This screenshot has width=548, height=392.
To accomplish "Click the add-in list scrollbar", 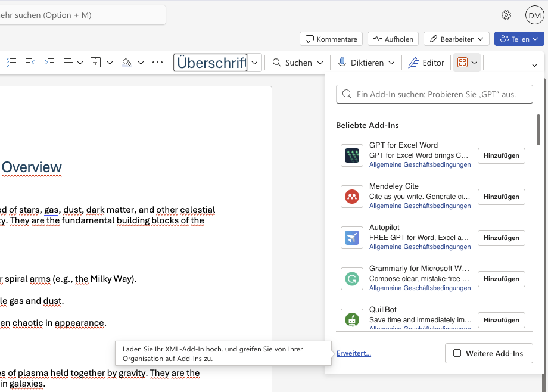I will 538,130.
